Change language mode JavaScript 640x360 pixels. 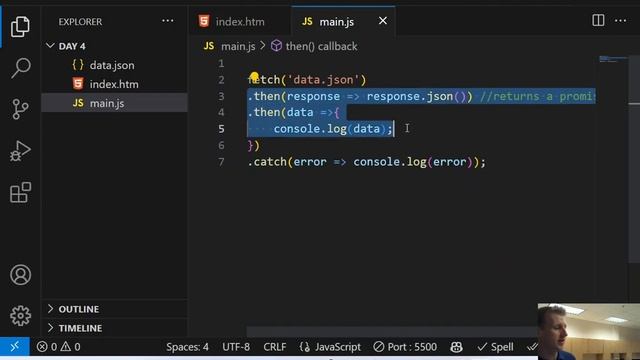point(330,347)
